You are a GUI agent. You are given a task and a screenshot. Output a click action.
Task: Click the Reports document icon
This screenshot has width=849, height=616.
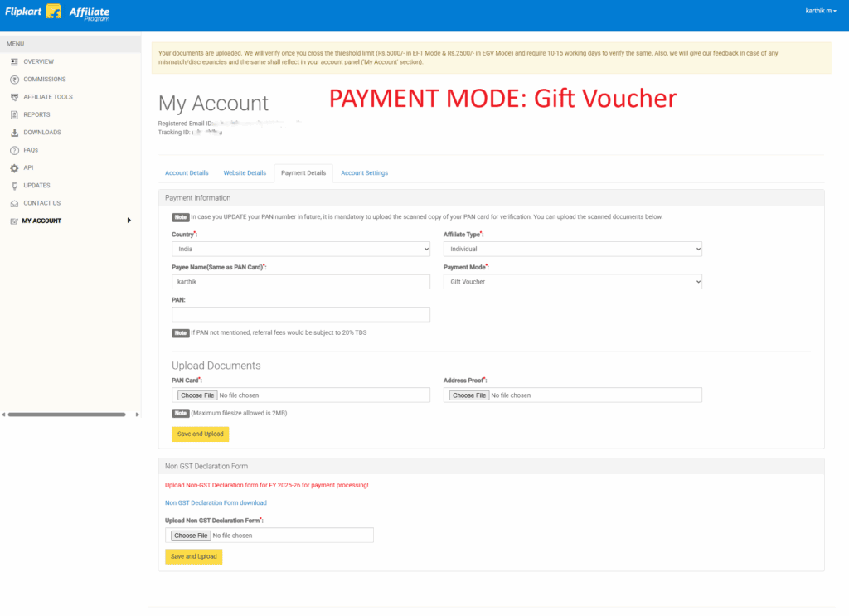tap(15, 114)
